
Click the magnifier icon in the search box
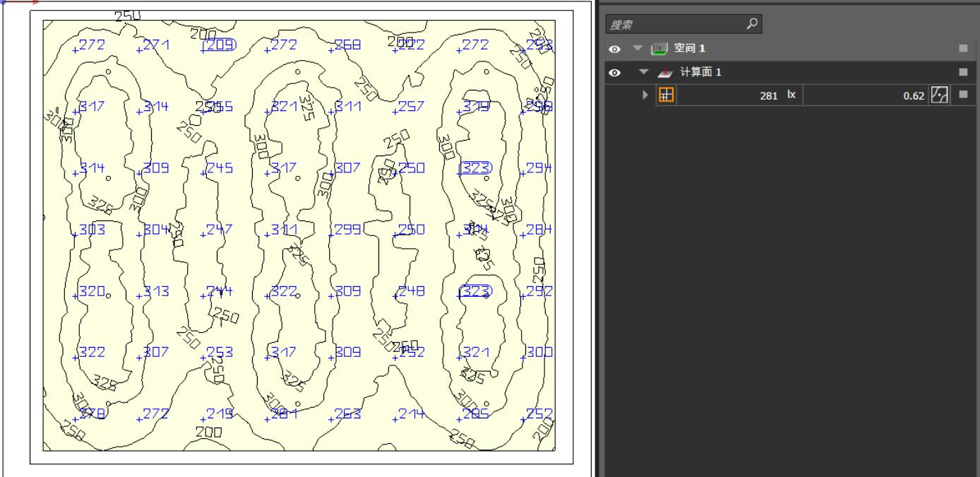pos(753,25)
